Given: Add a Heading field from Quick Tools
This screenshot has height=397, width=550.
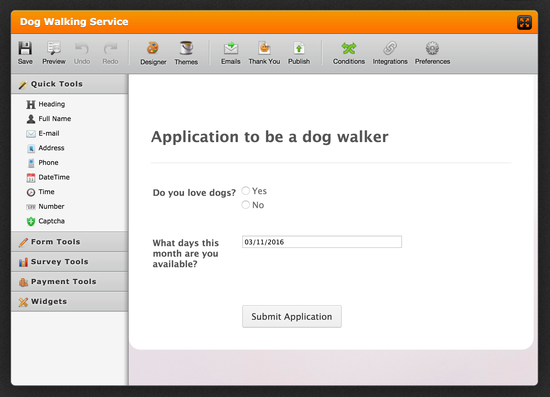Looking at the screenshot, I should click(x=46, y=104).
